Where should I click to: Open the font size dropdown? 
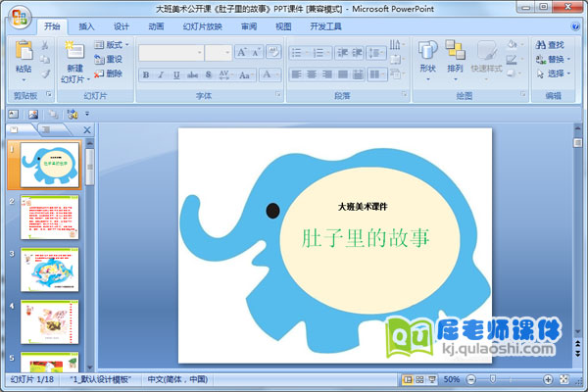click(227, 53)
